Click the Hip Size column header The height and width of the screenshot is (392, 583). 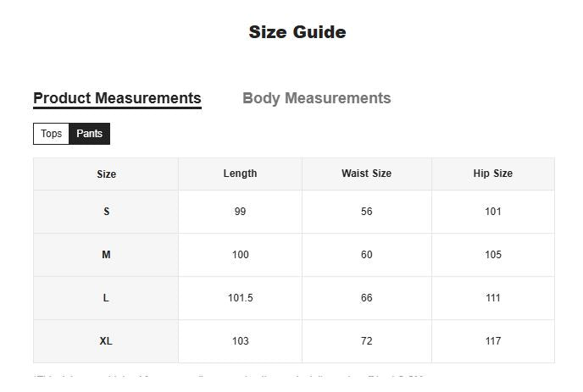pos(493,174)
